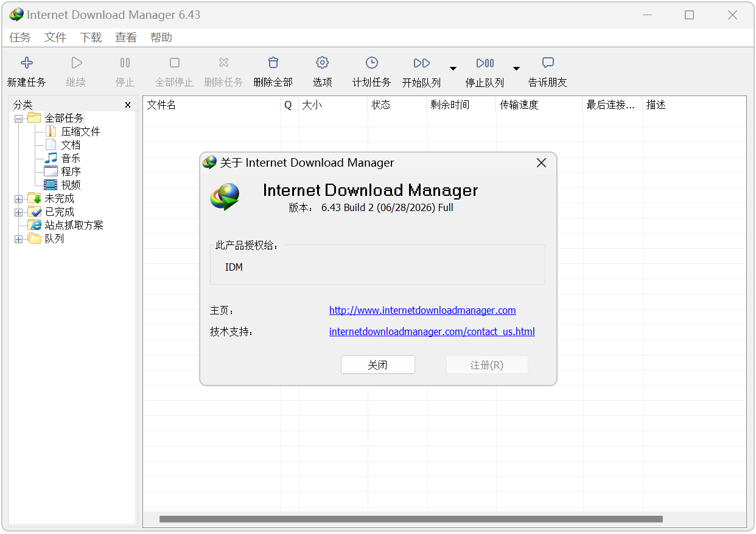Select the 未完成 folder icon
756x534 pixels.
click(35, 198)
